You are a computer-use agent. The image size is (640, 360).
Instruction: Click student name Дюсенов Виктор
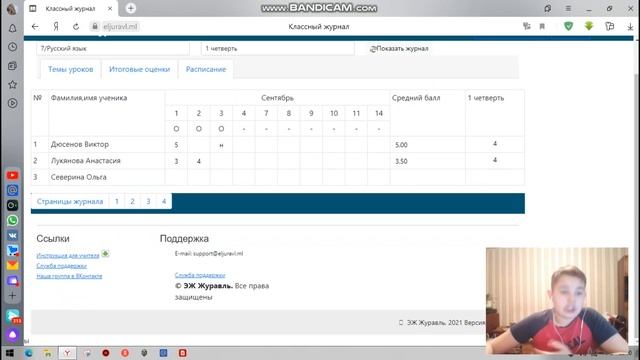pos(80,144)
